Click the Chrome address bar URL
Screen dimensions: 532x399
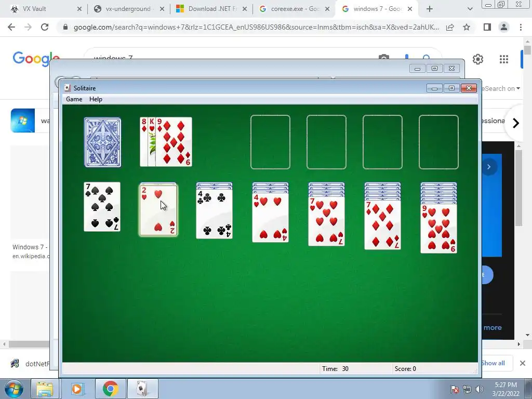[x=256, y=27]
